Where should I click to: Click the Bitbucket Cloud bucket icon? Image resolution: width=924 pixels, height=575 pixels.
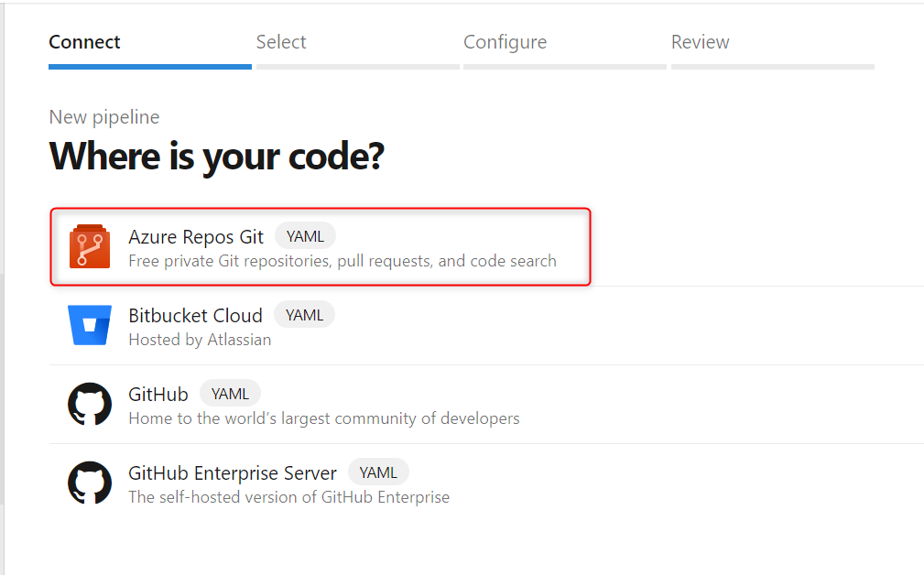pos(90,325)
